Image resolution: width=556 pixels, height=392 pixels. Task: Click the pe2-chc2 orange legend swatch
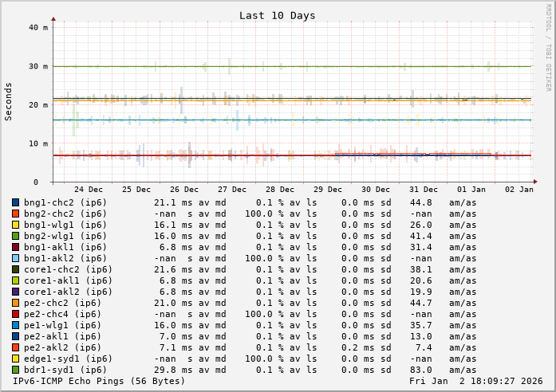pos(15,303)
